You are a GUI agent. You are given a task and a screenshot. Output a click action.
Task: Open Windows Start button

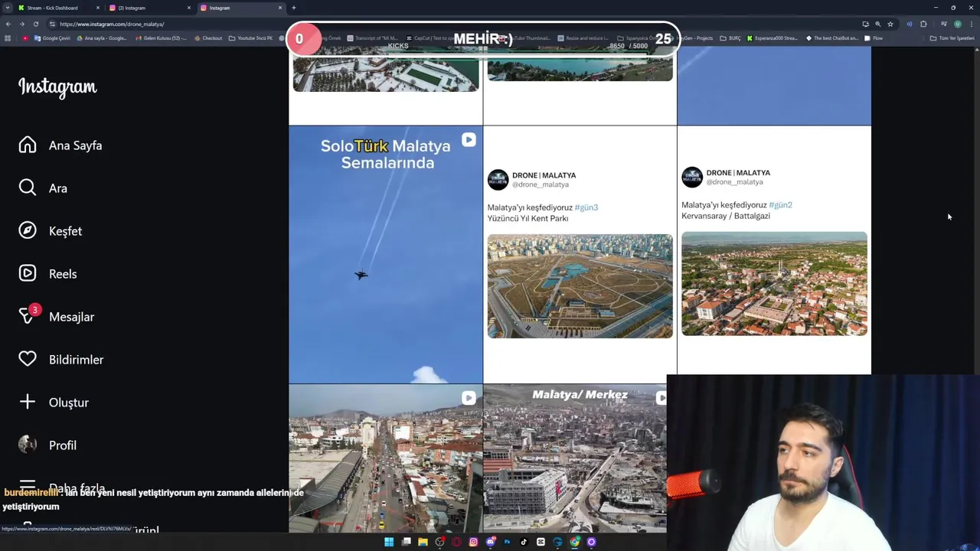pyautogui.click(x=389, y=542)
